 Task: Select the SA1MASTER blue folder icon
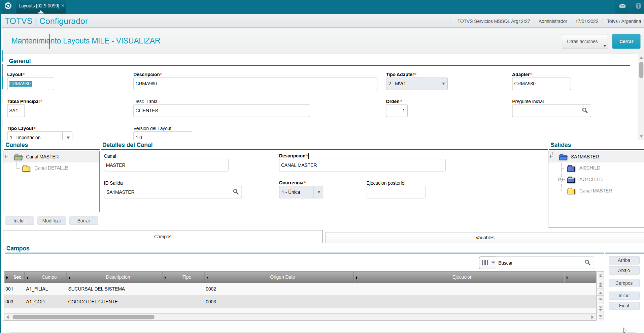tap(563, 157)
